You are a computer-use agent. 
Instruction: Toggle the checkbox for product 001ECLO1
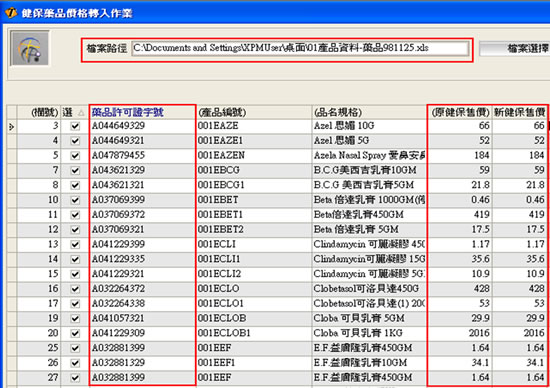(75, 304)
